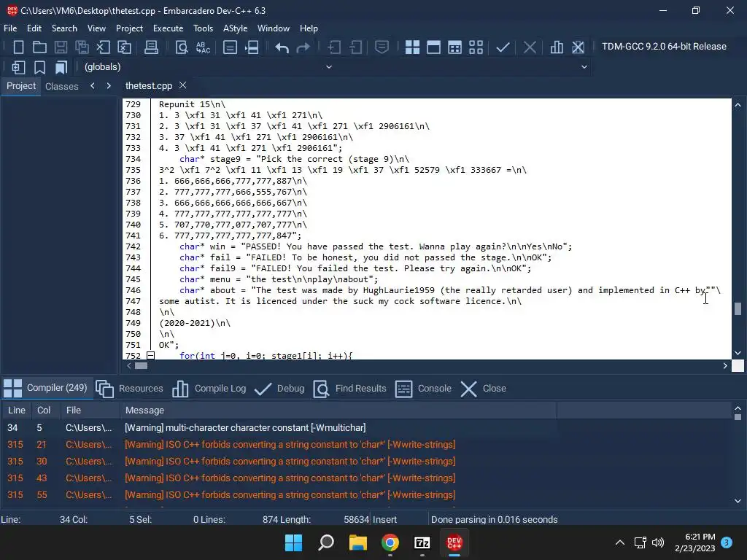Open the File menu
The width and height of the screenshot is (747, 560).
(10, 28)
